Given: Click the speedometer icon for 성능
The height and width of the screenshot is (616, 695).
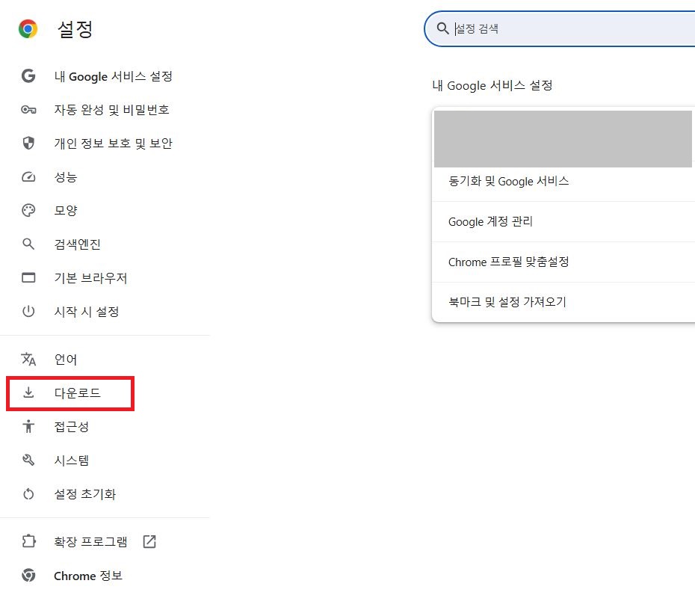Looking at the screenshot, I should (x=28, y=177).
